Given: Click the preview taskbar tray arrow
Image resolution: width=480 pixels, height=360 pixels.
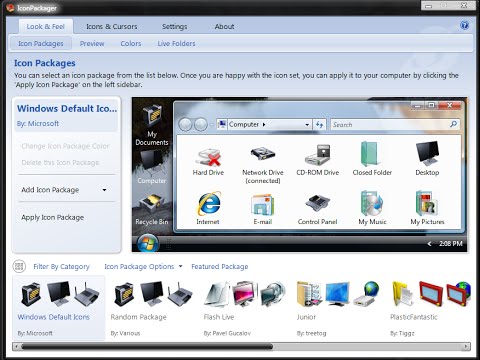Looking at the screenshot, I should point(429,244).
